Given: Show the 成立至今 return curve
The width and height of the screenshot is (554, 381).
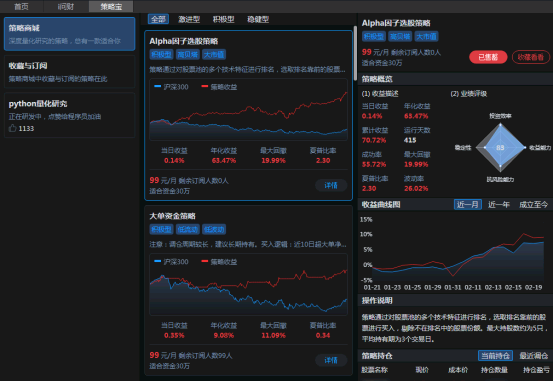Looking at the screenshot, I should (x=533, y=204).
